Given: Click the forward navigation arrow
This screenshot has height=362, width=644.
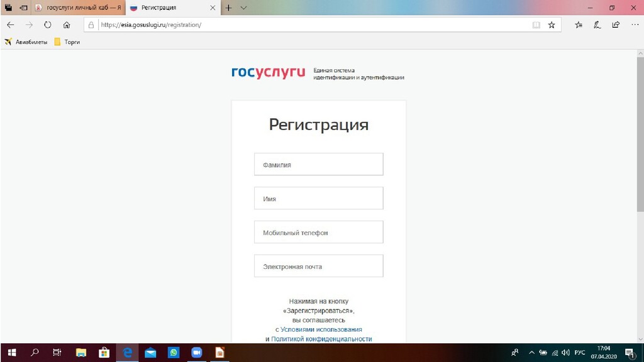Looking at the screenshot, I should 29,25.
